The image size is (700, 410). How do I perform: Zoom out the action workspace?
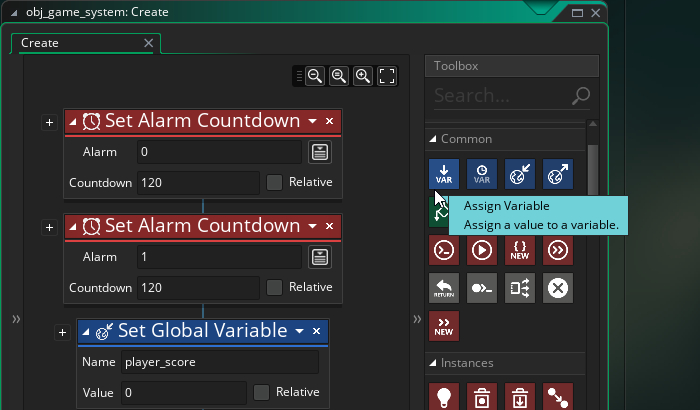(x=315, y=76)
